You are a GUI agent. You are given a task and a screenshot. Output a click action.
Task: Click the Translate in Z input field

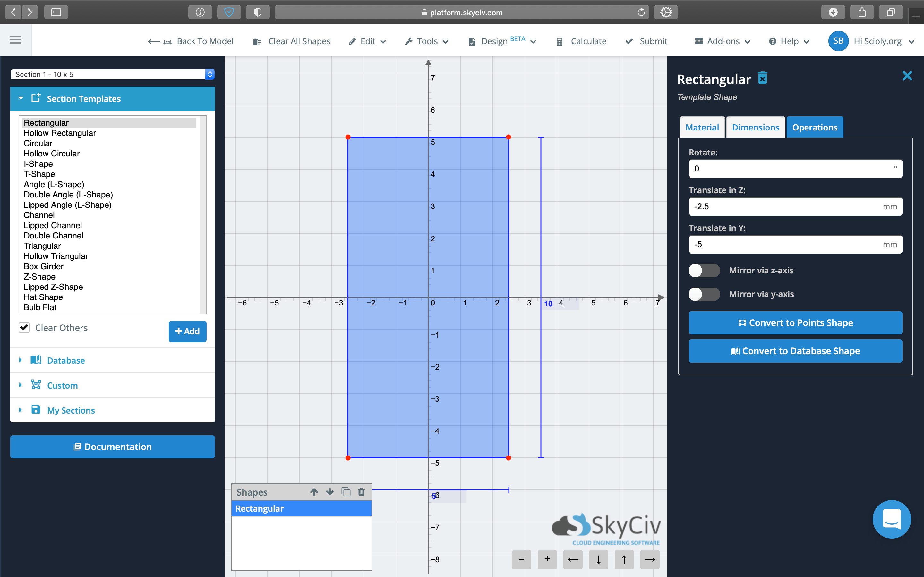point(787,206)
